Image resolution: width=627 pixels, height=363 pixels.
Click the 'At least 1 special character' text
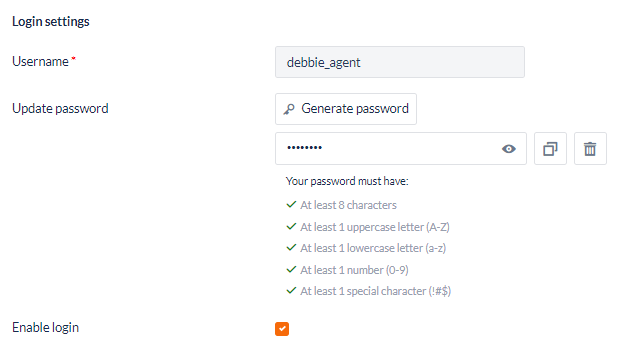click(x=375, y=291)
